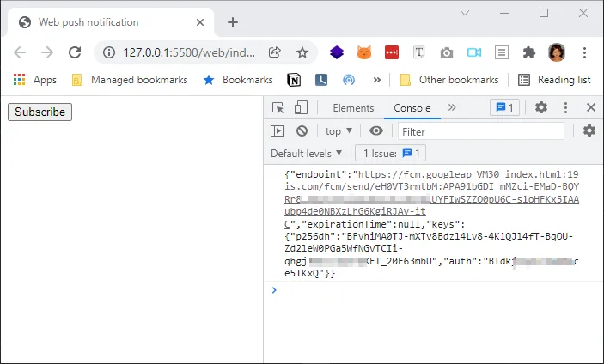This screenshot has height=364, width=604.
Task: Reload the page with the refresh icon
Action: pyautogui.click(x=75, y=52)
